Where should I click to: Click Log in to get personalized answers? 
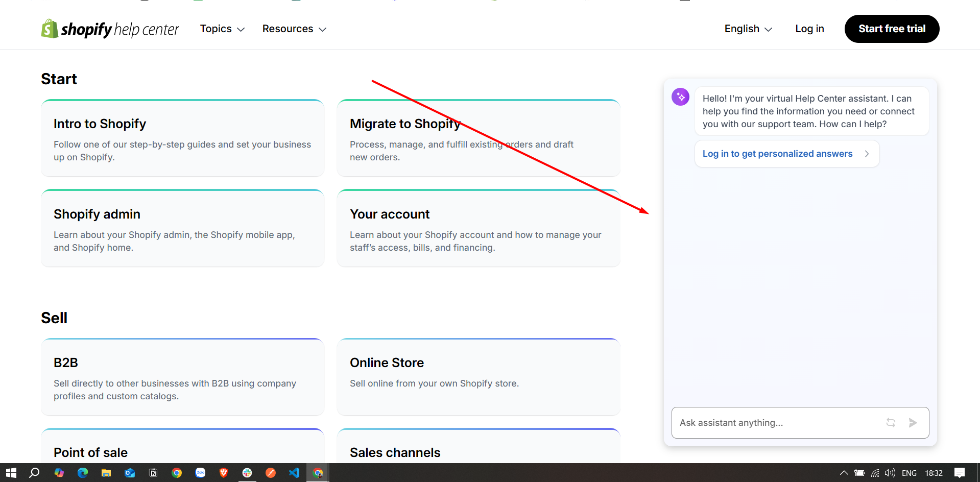click(x=787, y=154)
